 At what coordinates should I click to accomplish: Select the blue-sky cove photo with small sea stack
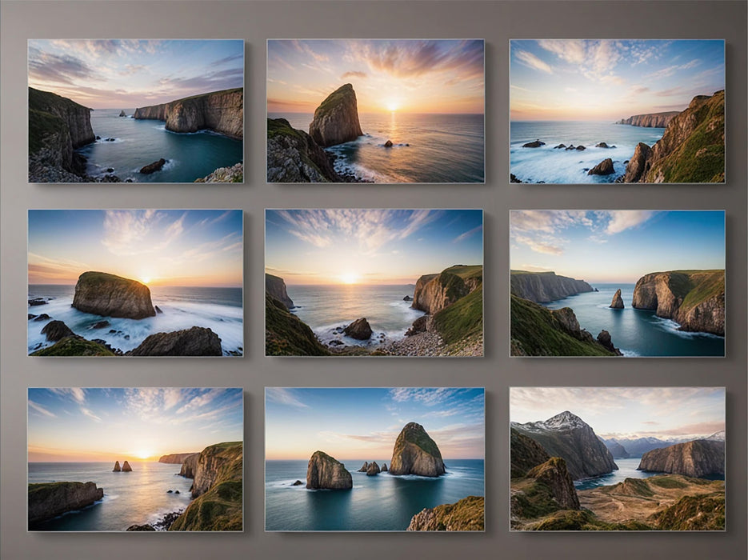click(618, 282)
